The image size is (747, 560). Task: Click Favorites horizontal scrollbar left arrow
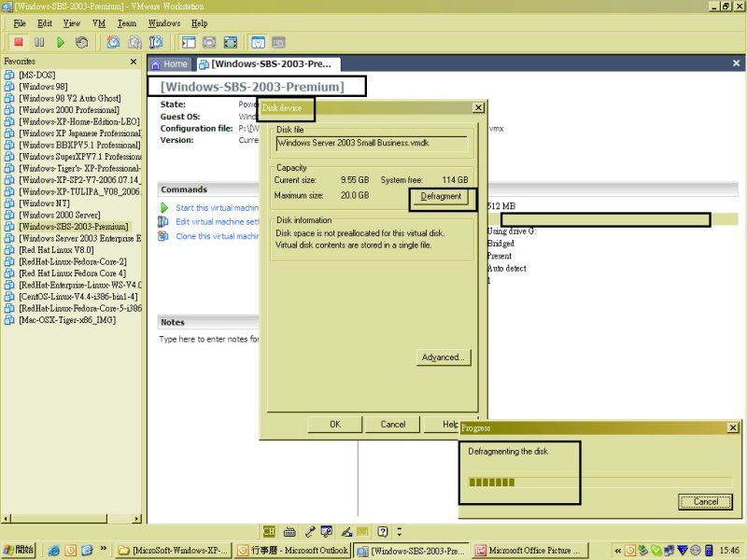(x=6, y=519)
